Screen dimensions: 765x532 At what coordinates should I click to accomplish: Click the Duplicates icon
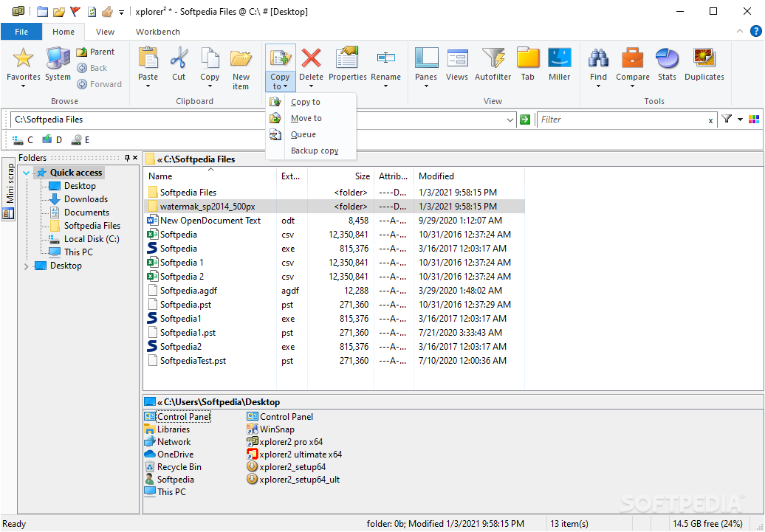704,58
